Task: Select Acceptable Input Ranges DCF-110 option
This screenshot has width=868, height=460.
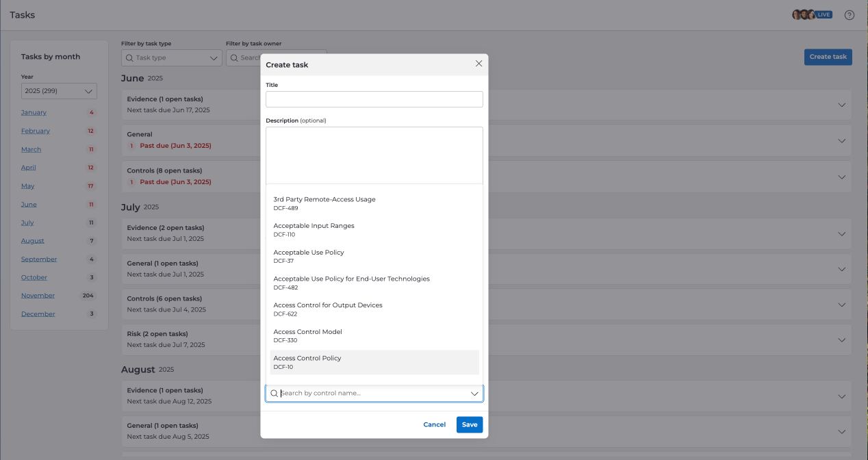Action: pos(374,230)
